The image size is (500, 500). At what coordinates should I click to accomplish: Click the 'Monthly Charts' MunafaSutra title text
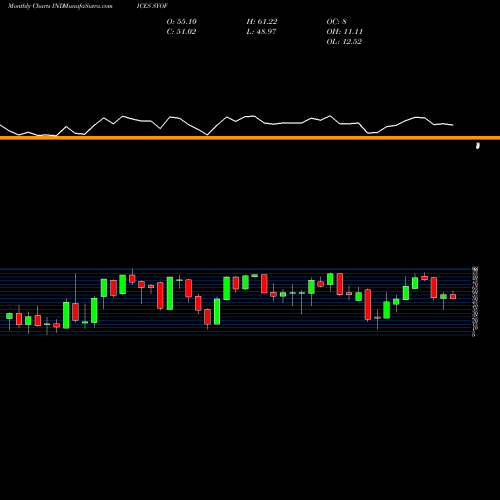[x=60, y=6]
